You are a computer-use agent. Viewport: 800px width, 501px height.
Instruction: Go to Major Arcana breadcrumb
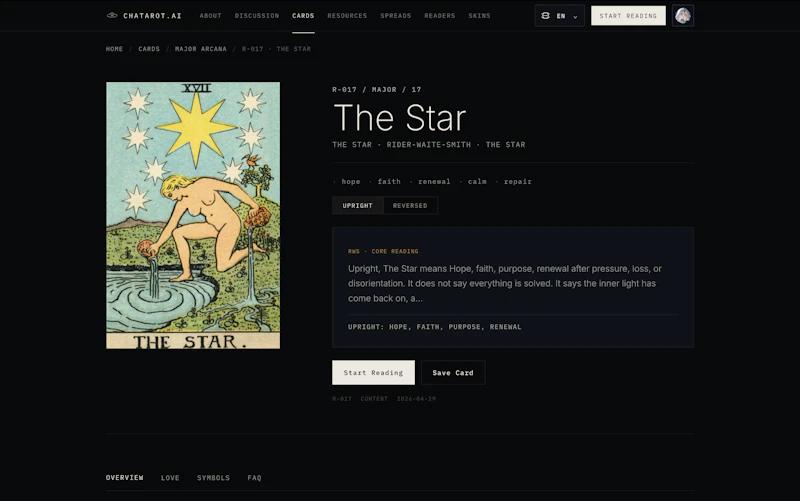click(x=201, y=49)
